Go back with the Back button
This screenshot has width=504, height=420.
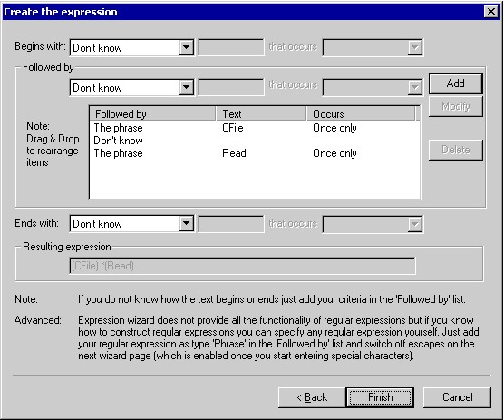312,397
